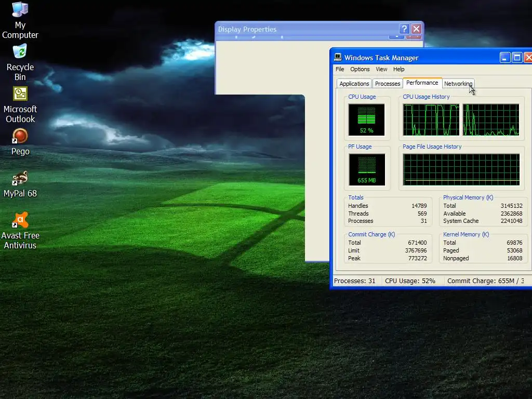The width and height of the screenshot is (532, 399).
Task: Switch to the Applications tab
Action: (354, 84)
